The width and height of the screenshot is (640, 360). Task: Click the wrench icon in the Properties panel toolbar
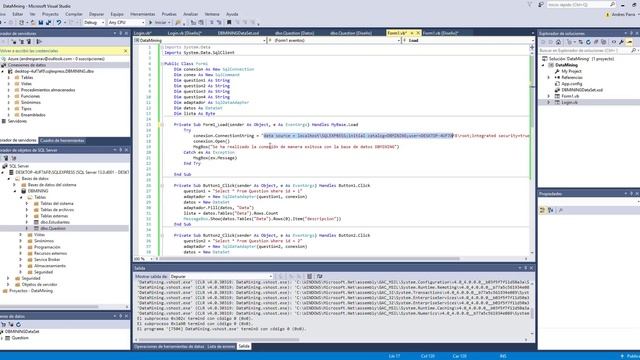[561, 210]
